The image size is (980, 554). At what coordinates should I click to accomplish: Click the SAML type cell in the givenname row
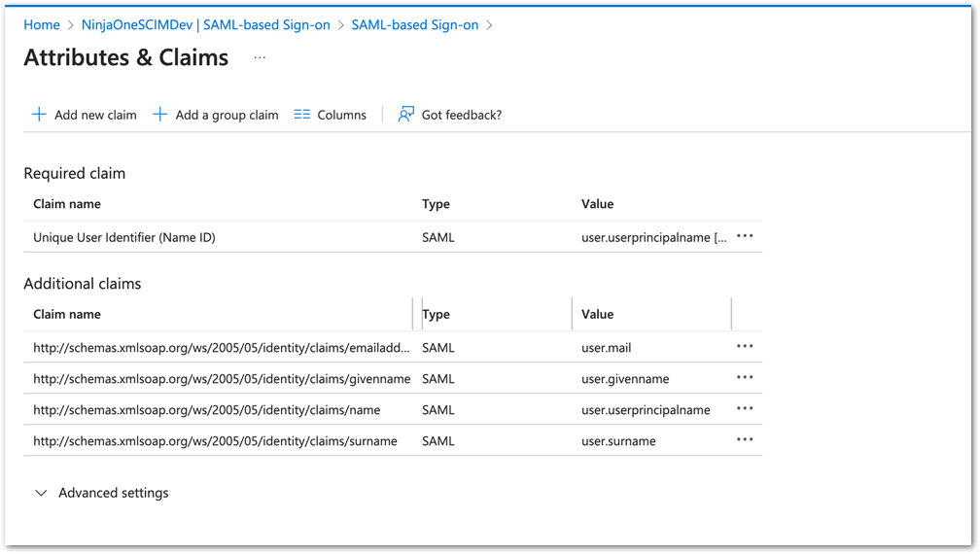438,379
